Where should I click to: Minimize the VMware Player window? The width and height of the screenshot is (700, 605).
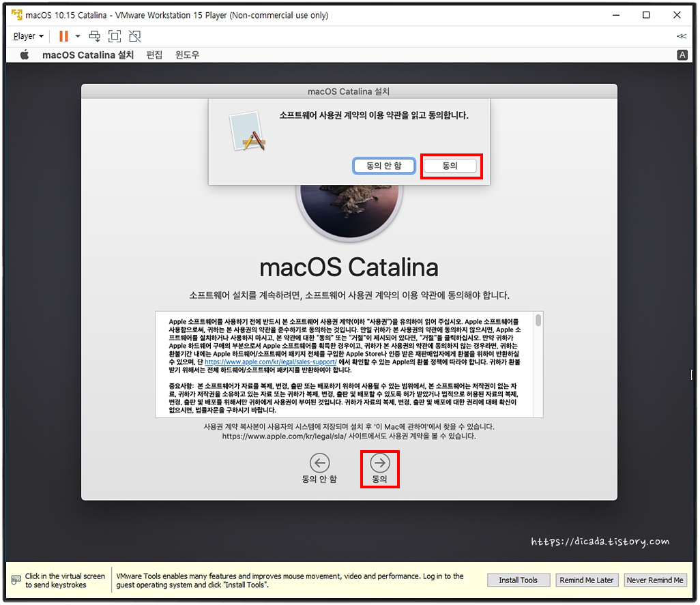point(616,15)
